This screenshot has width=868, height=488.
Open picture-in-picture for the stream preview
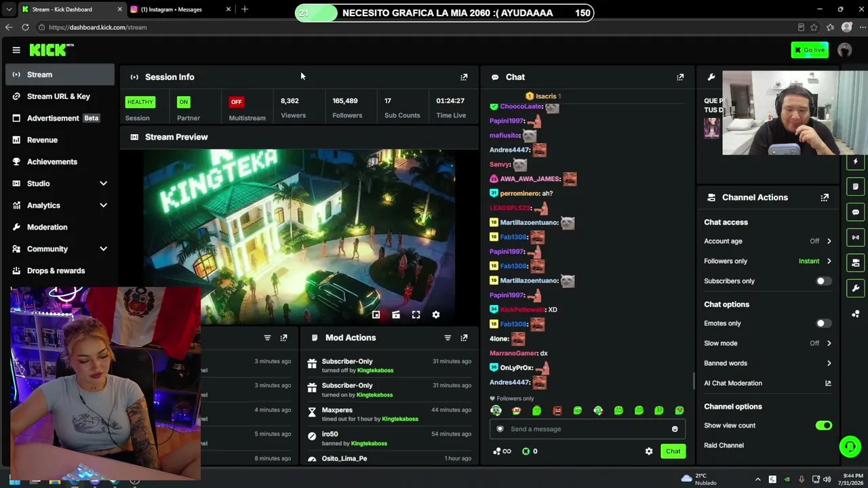[x=376, y=314]
